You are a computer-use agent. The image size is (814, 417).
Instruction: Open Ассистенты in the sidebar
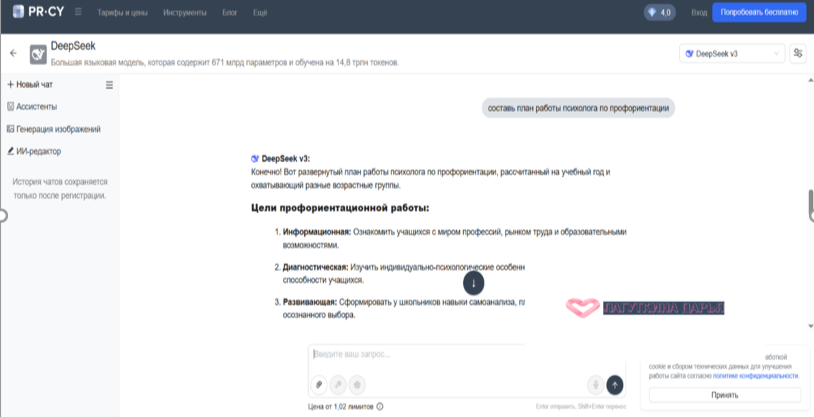pos(32,106)
